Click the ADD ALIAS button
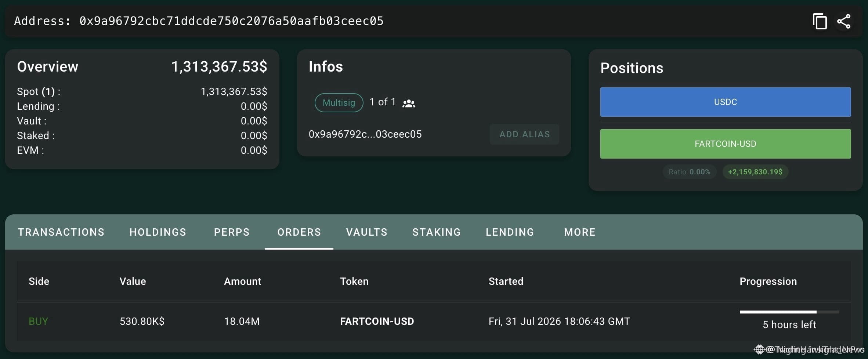The height and width of the screenshot is (359, 868). click(525, 134)
